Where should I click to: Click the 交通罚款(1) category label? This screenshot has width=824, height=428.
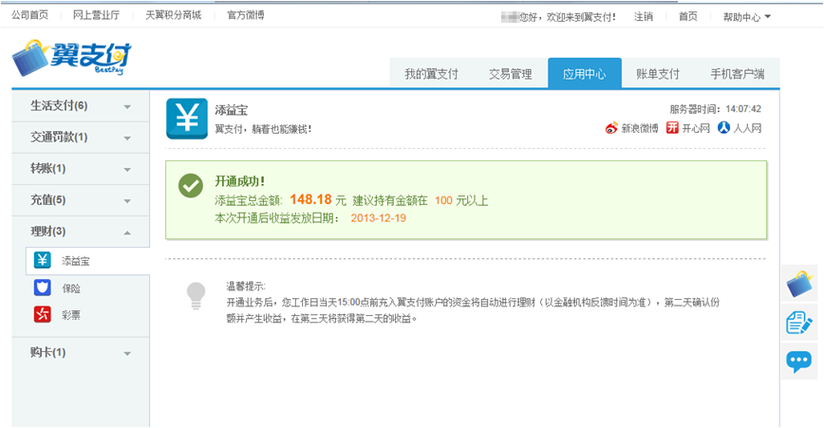point(59,137)
